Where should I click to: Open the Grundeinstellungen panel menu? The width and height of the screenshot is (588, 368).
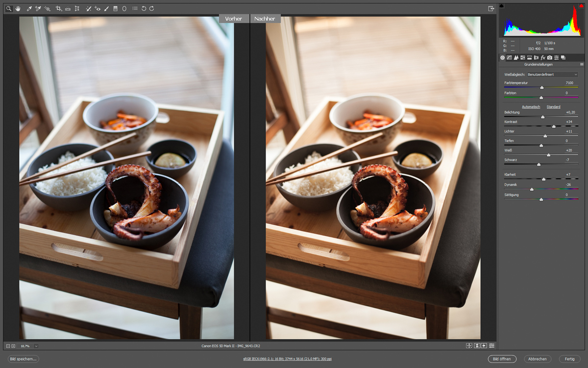pos(582,64)
